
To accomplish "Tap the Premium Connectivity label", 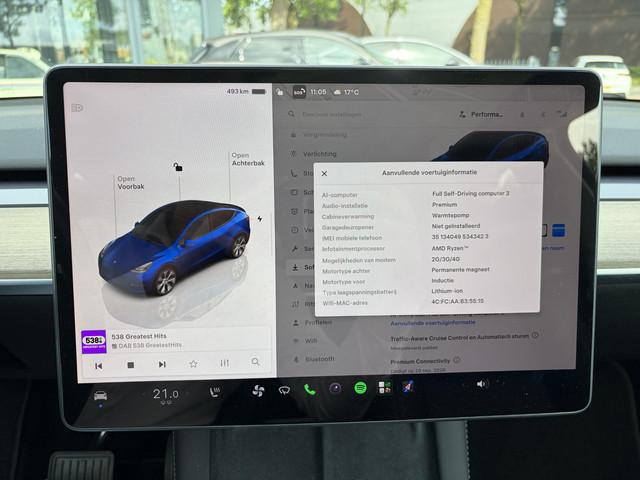I will tap(420, 362).
